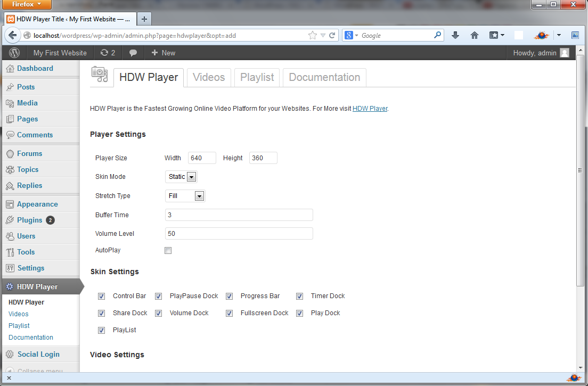
Task: Click the Topics icon in sidebar
Action: [10, 170]
